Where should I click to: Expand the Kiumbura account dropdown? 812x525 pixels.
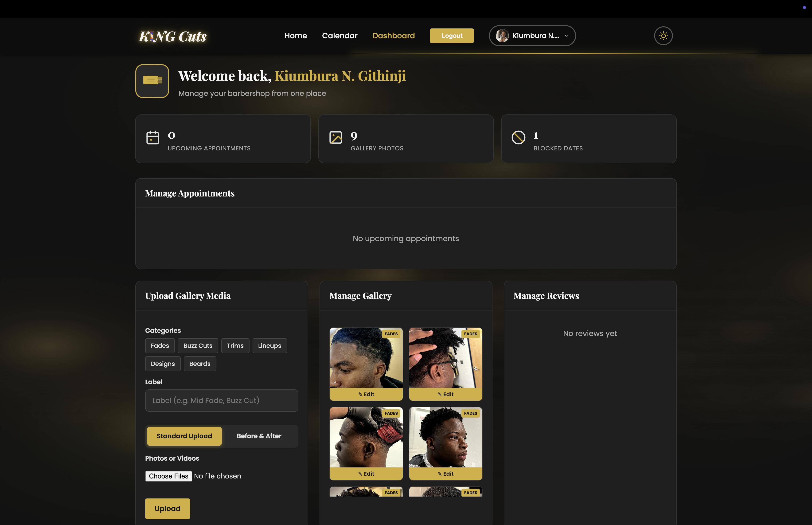566,35
